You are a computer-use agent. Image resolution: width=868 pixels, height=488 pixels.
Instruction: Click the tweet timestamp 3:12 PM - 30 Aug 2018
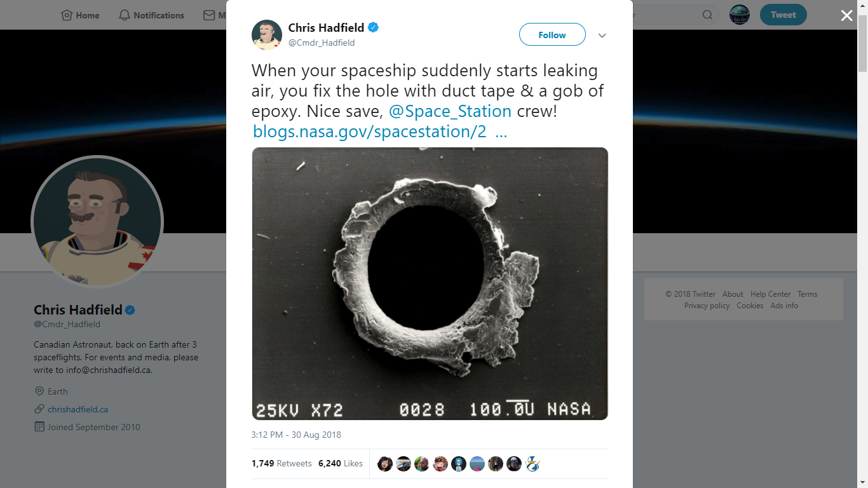coord(296,435)
